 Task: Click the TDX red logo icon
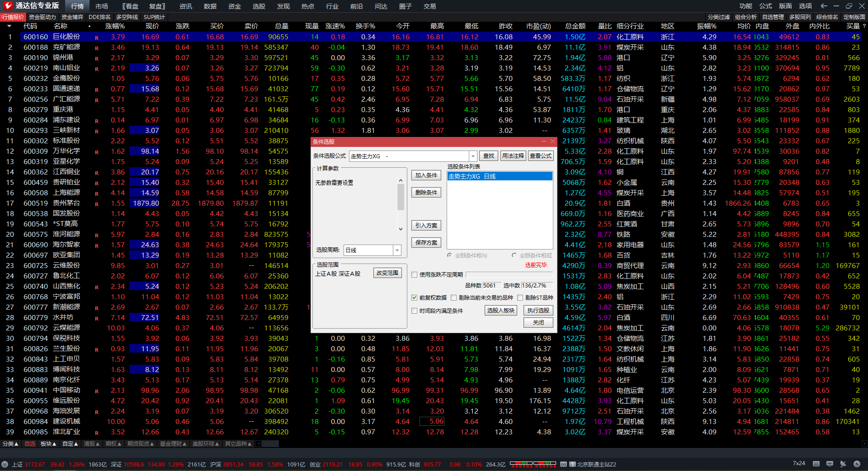tap(8, 6)
